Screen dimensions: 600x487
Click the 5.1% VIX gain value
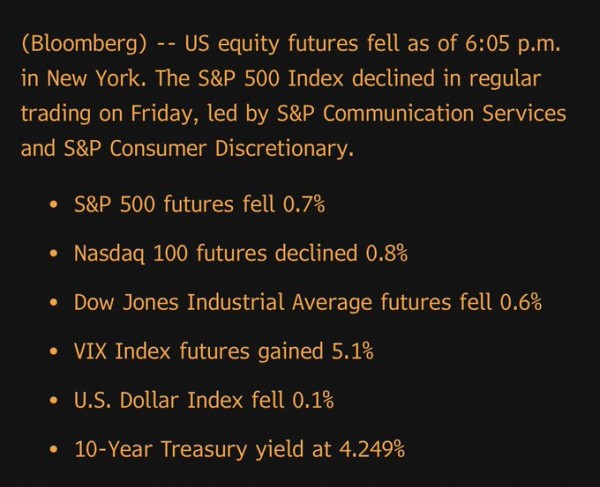pyautogui.click(x=352, y=352)
